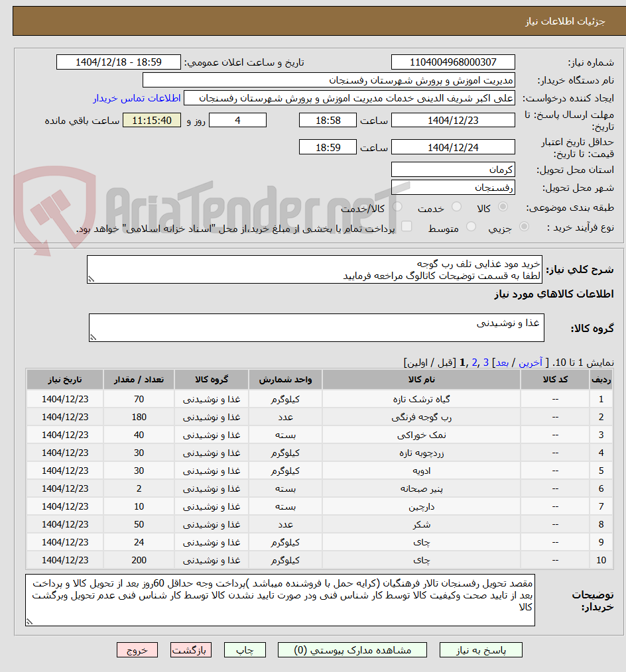The height and width of the screenshot is (672, 626).
Task: Click the تعداد / مقدار column header
Action: (x=139, y=379)
